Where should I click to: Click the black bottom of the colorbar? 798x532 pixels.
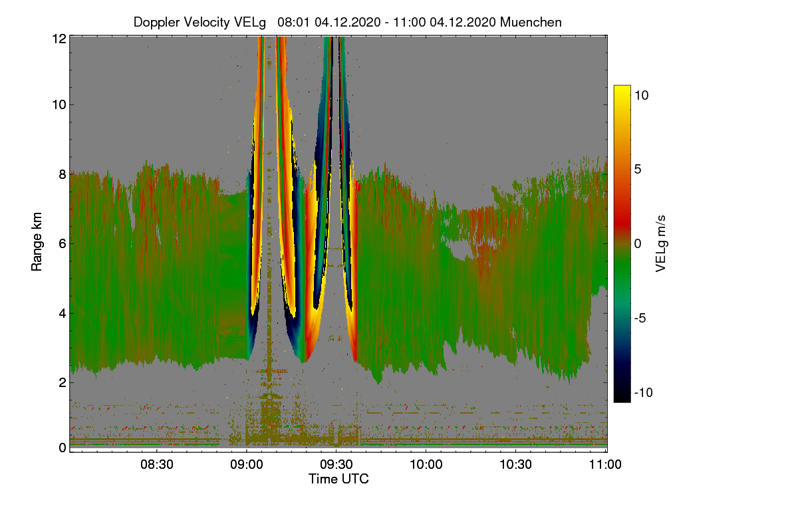[622, 397]
